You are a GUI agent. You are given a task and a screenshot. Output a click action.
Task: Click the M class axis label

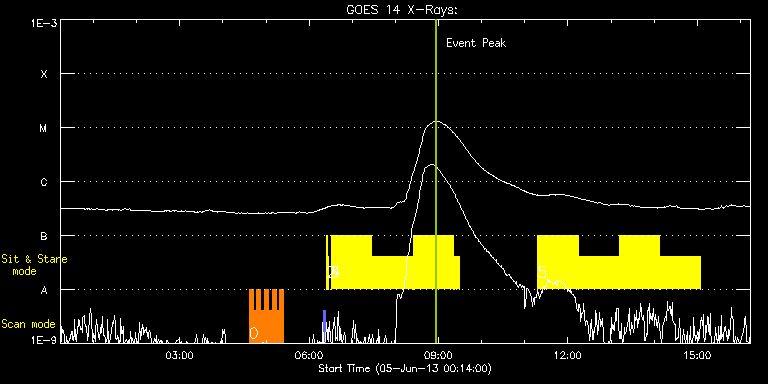click(44, 128)
